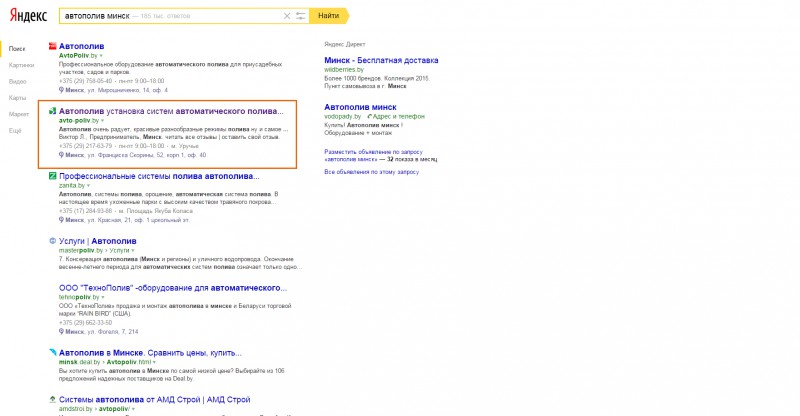This screenshot has height=416, width=800.
Task: Expand dropdown arrow next to AvtoPoliv.by URL
Action: [x=101, y=56]
